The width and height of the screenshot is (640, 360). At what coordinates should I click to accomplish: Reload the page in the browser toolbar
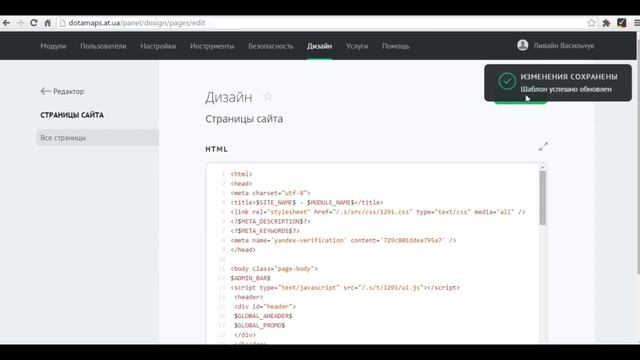point(33,23)
